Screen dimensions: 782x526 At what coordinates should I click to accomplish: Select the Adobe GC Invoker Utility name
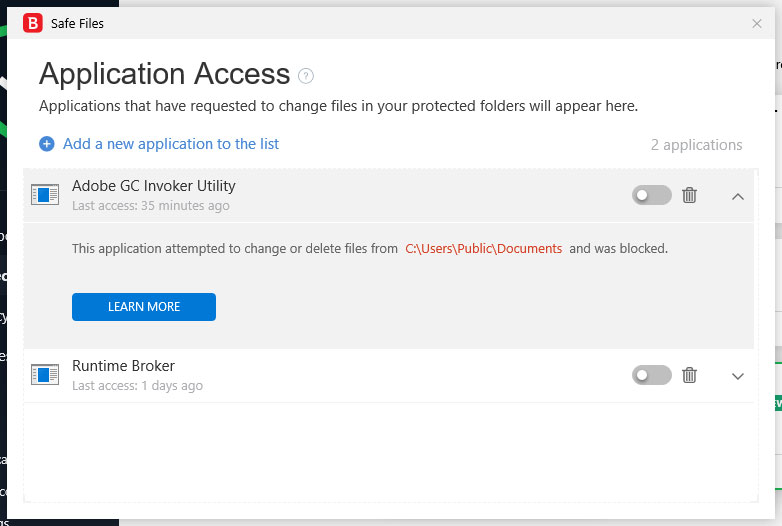coord(154,186)
